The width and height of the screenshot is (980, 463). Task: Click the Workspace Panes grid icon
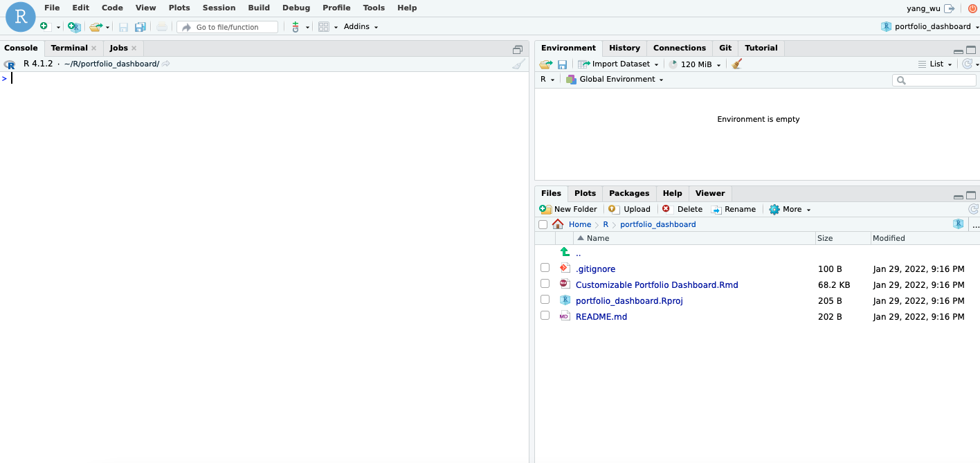coord(323,27)
